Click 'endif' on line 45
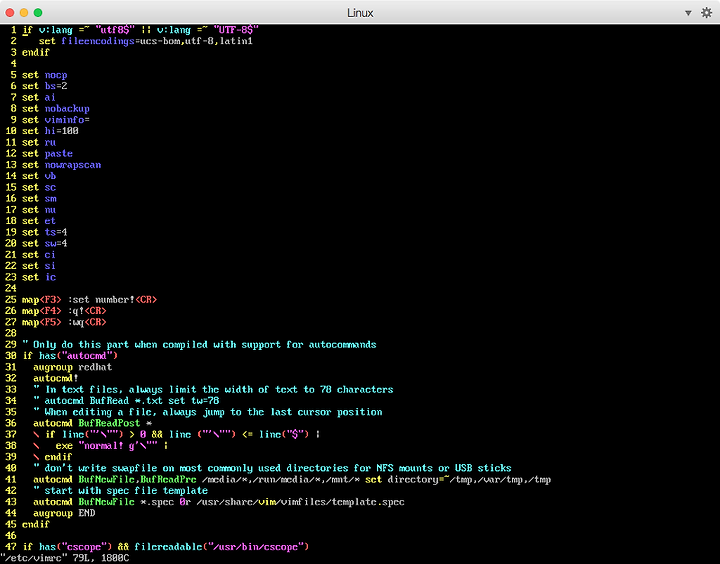720x564 pixels. 36,525
